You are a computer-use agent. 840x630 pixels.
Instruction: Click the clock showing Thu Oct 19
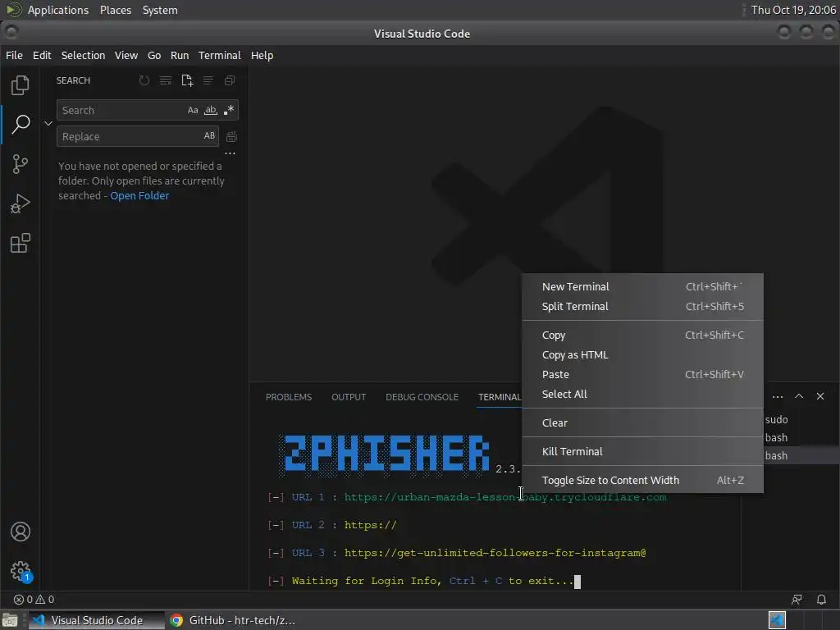(x=793, y=10)
